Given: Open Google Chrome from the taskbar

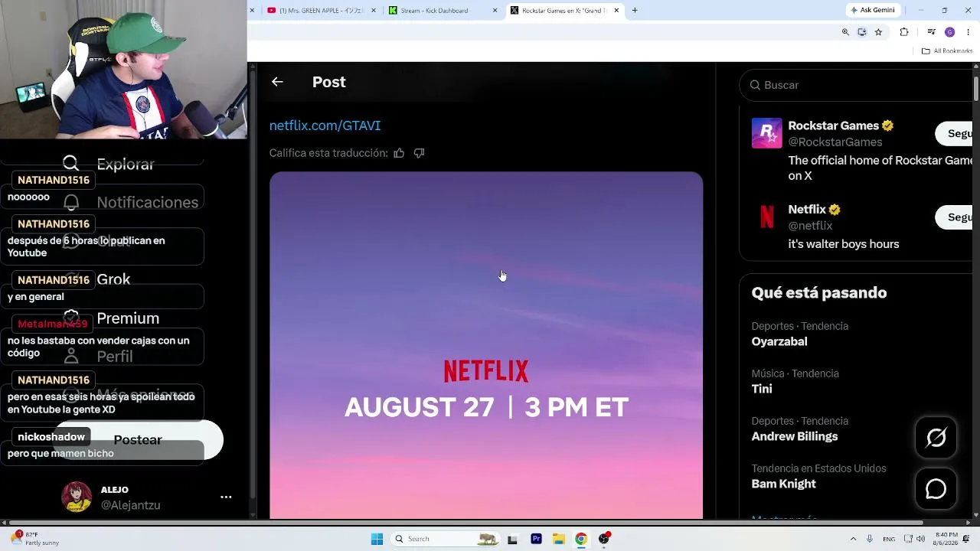Looking at the screenshot, I should (x=581, y=539).
